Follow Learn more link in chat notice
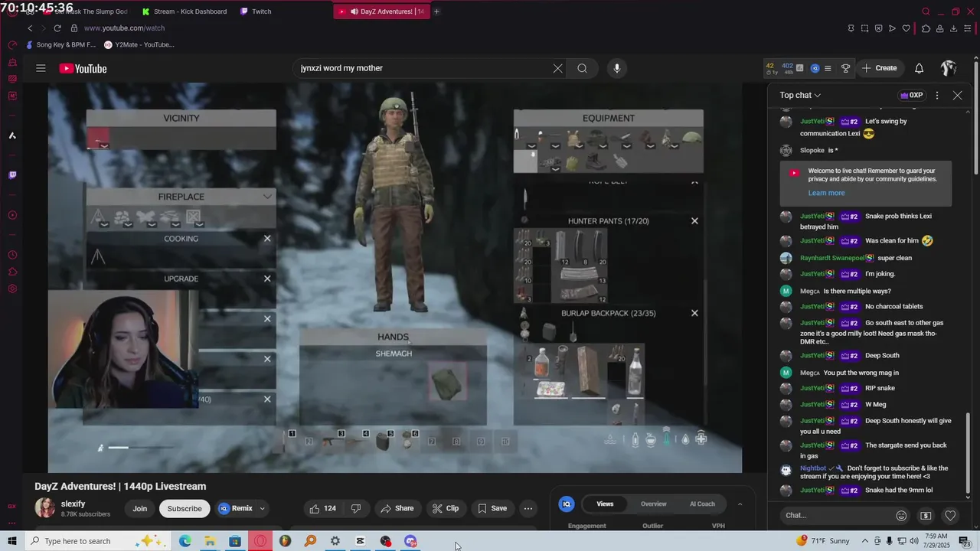Screen dimensions: 980x551 [826, 193]
